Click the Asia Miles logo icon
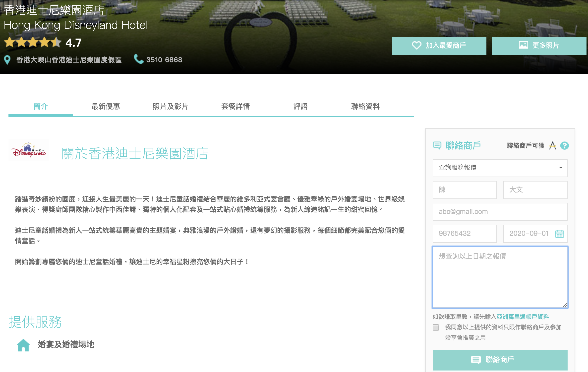 coord(553,145)
